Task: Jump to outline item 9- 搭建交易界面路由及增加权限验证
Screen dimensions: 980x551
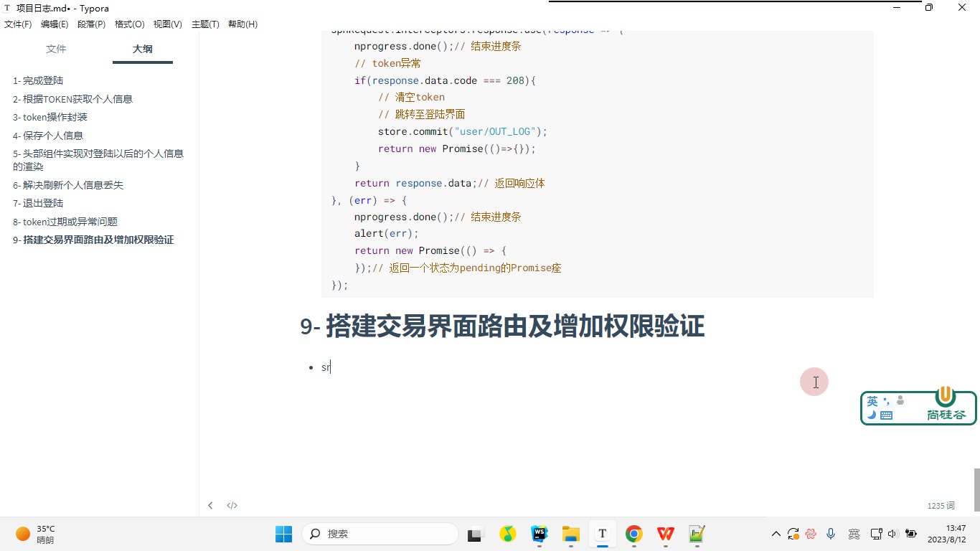Action: point(93,240)
